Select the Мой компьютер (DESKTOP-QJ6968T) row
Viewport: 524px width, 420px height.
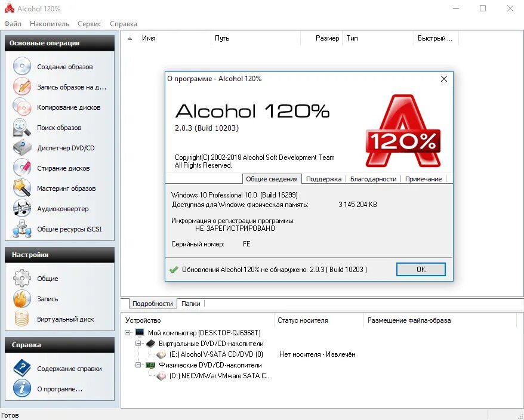click(204, 333)
